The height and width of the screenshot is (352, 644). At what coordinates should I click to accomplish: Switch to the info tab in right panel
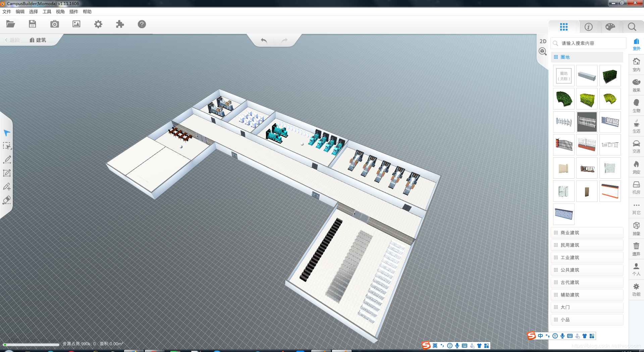tap(589, 27)
